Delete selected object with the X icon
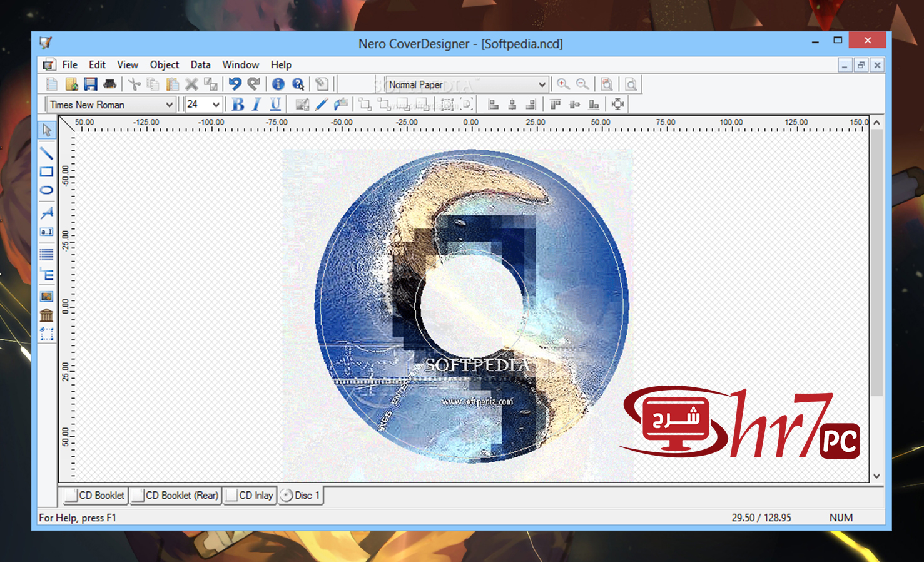924x562 pixels. click(x=191, y=84)
